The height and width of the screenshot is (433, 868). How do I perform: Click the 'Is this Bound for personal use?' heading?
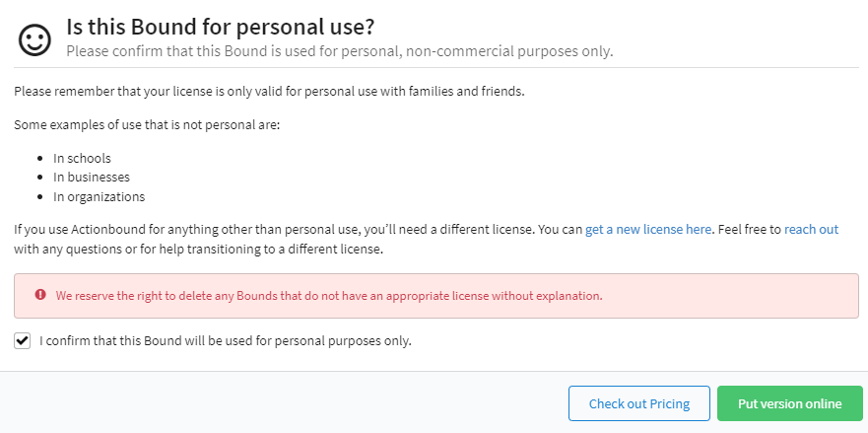[x=220, y=27]
